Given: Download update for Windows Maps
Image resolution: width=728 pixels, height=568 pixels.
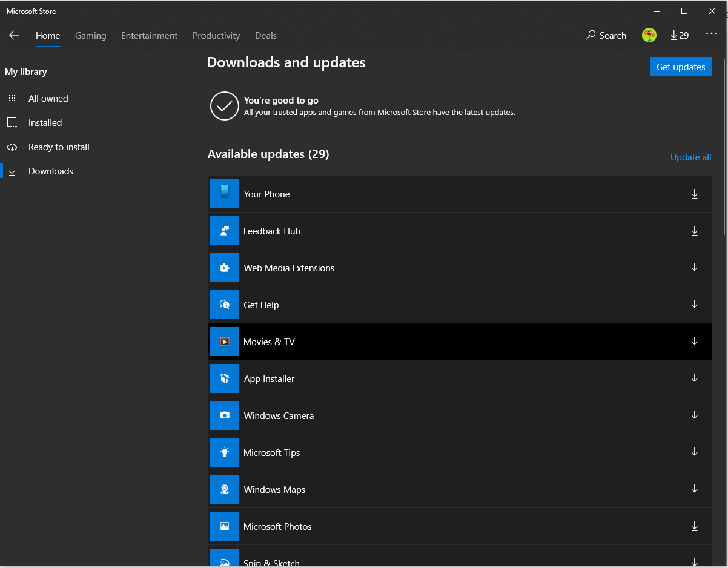Looking at the screenshot, I should point(695,489).
